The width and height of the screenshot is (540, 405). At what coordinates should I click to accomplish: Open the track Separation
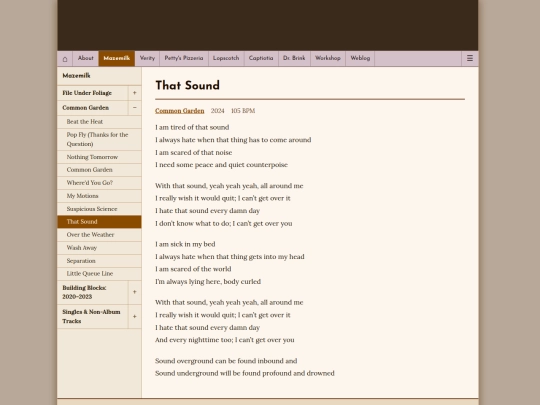tap(99, 261)
